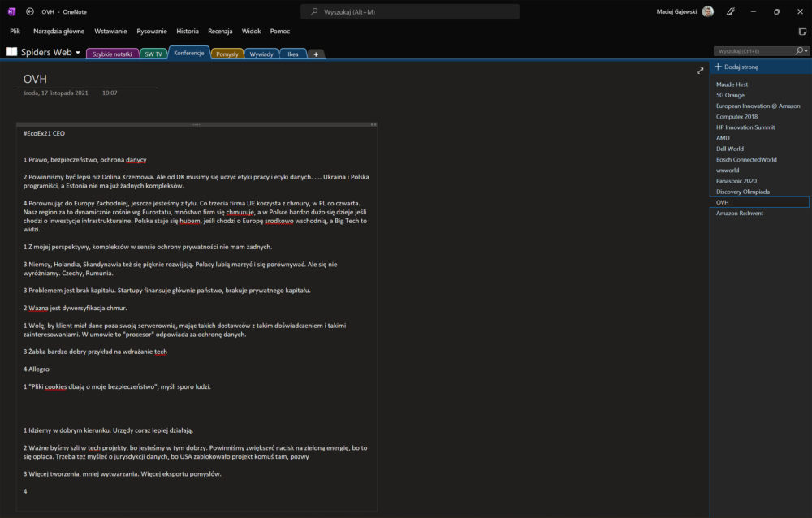Open search scope dropdown arrow
The width and height of the screenshot is (812, 518).
pyautogui.click(x=806, y=51)
